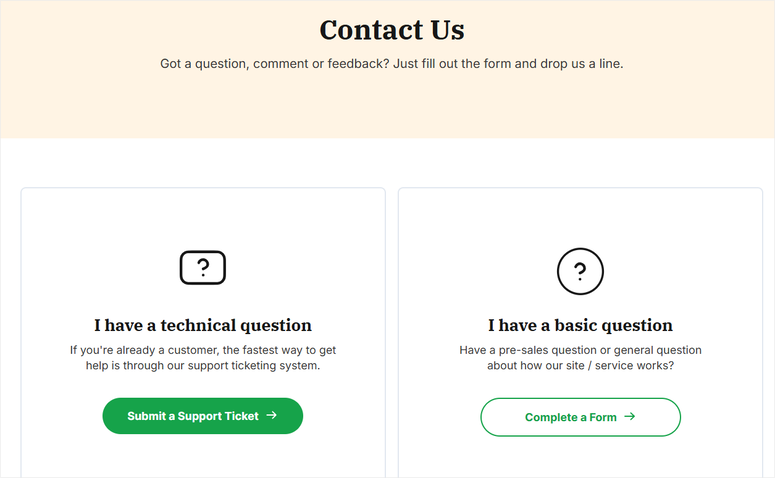Click the circular question mark icon
Image resolution: width=775 pixels, height=478 pixels.
click(x=580, y=271)
